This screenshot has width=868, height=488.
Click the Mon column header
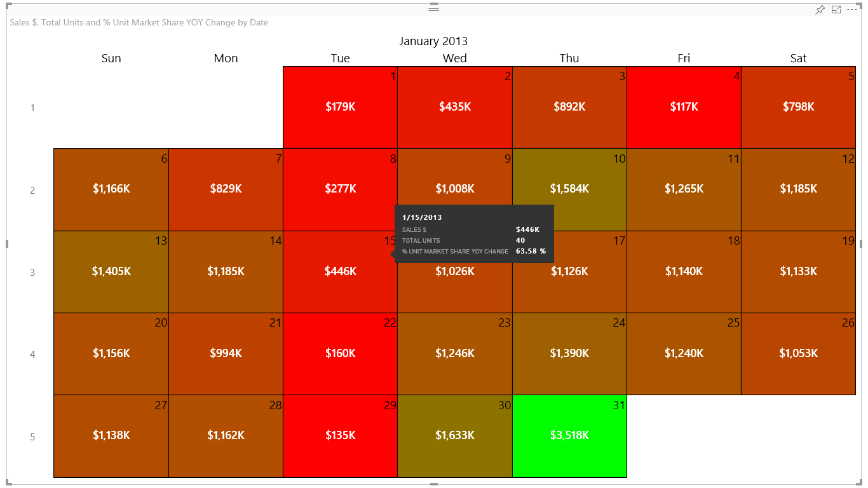(x=226, y=58)
